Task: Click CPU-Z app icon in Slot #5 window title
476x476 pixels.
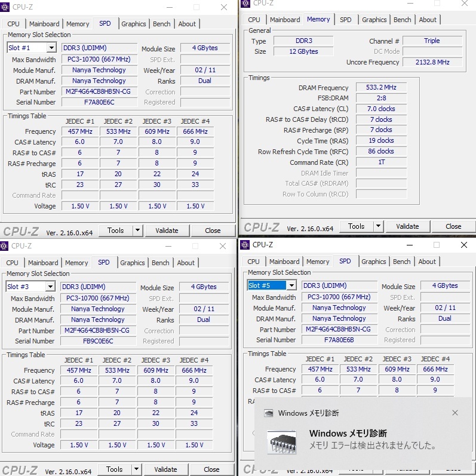Action: 245,245
